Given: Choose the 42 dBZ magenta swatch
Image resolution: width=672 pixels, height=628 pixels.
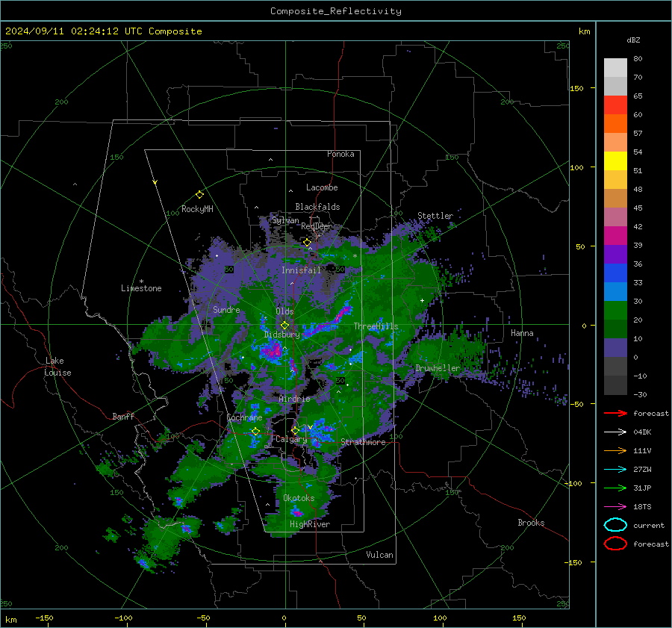Looking at the screenshot, I should (615, 235).
